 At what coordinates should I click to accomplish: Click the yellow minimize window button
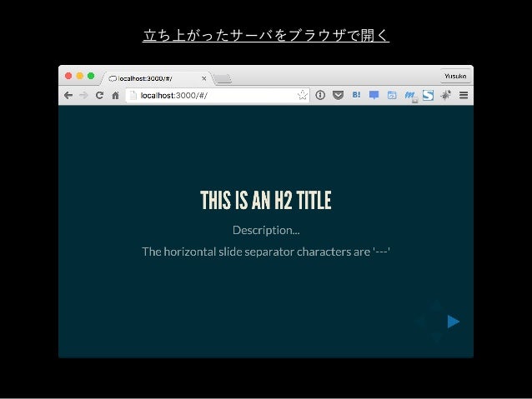tap(80, 76)
